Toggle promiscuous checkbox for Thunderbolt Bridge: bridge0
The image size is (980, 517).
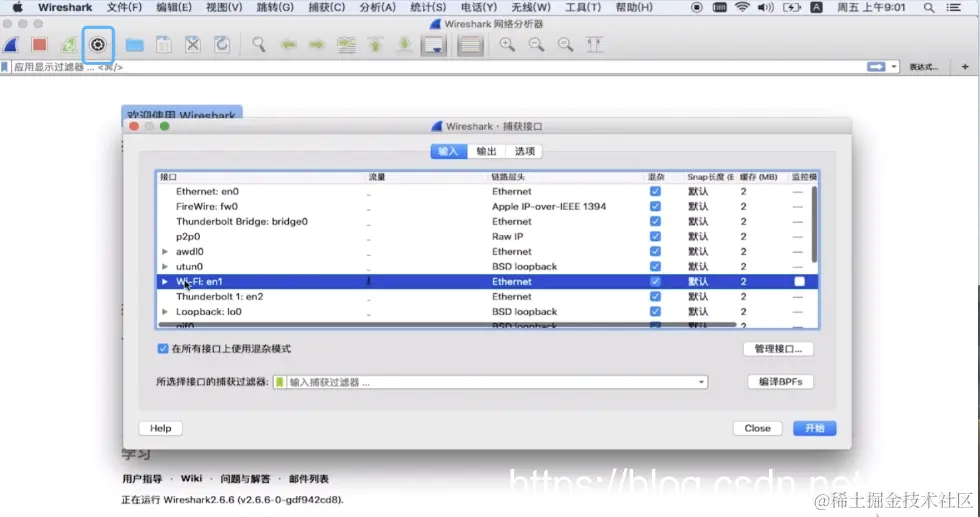(x=655, y=221)
